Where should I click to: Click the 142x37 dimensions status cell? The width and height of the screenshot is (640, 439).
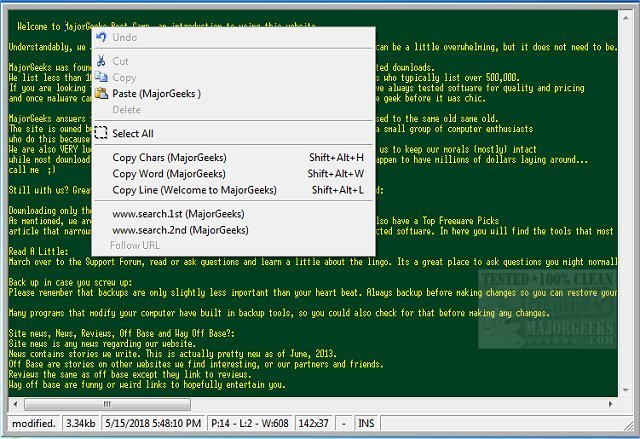[313, 423]
